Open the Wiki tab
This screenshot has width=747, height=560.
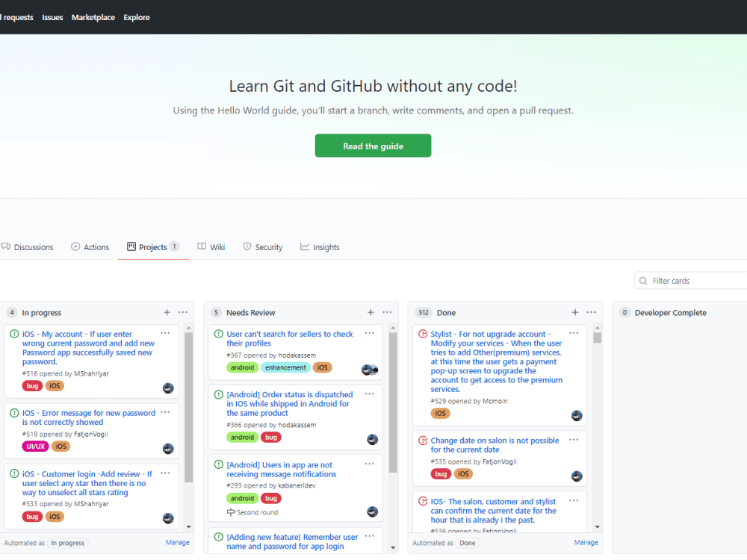[211, 247]
